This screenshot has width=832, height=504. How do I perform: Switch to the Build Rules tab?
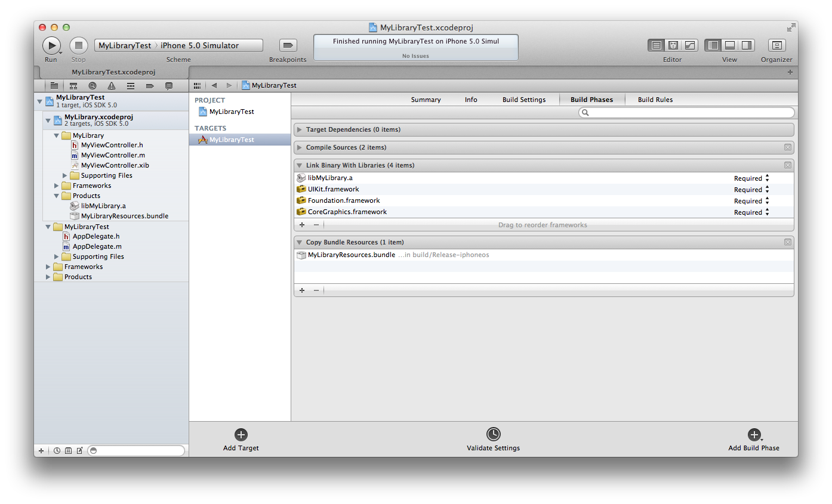(x=655, y=100)
